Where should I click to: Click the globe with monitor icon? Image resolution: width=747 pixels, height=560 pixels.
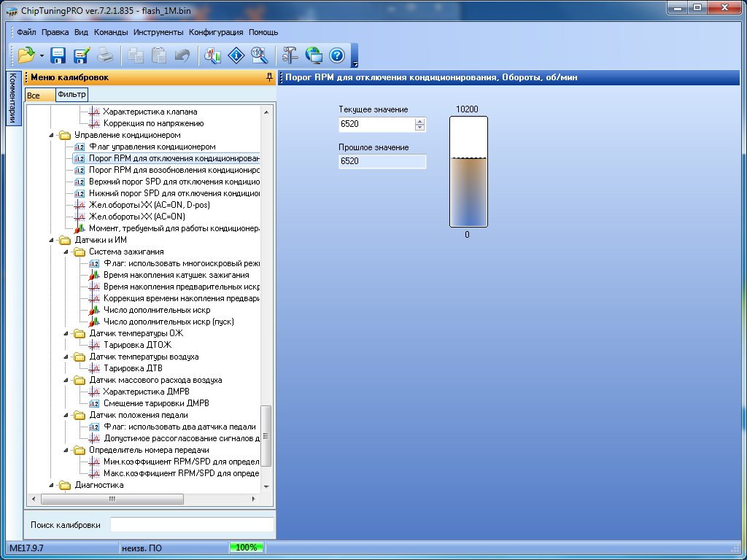[x=314, y=55]
